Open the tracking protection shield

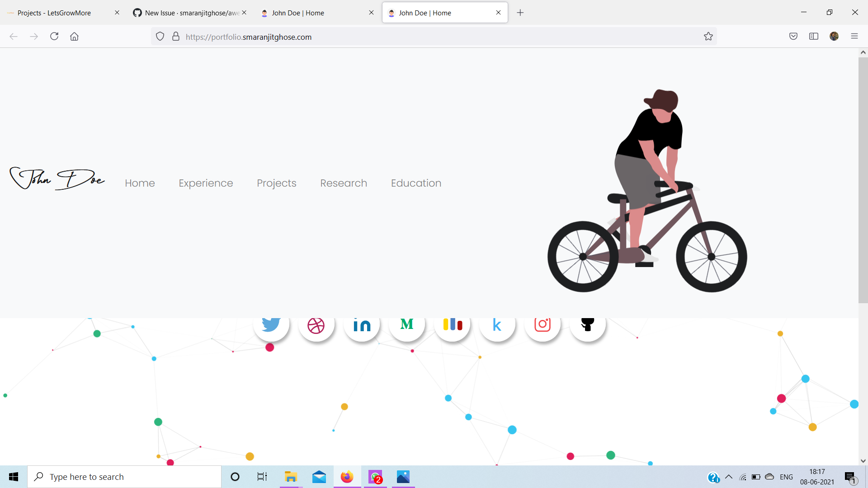coord(160,36)
